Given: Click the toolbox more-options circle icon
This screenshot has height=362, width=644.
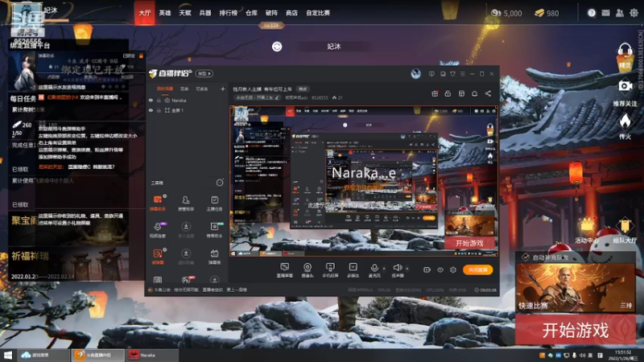Looking at the screenshot, I should [x=220, y=183].
